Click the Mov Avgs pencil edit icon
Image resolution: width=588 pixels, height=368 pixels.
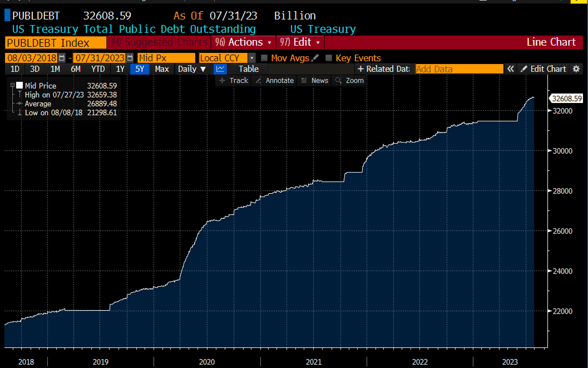[315, 58]
